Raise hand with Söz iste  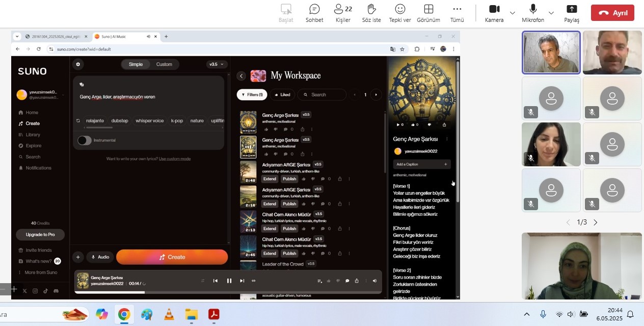pos(371,13)
